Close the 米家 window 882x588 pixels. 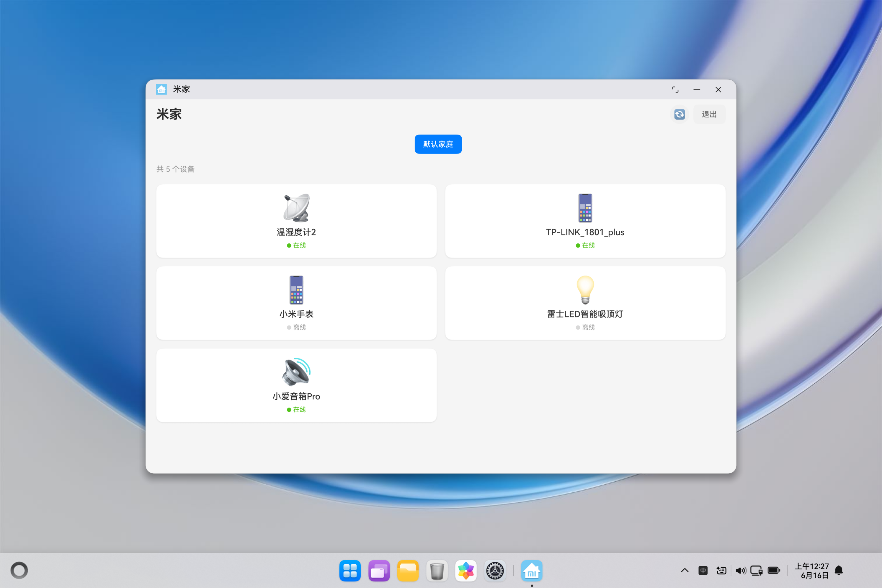718,90
